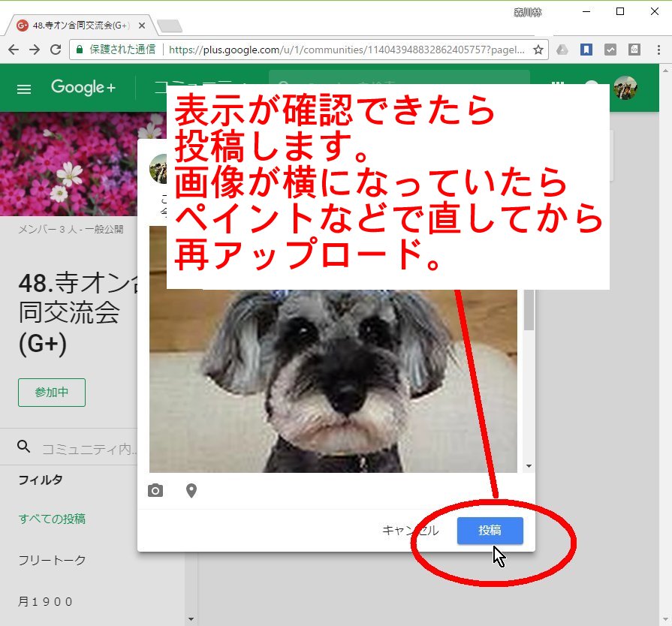Select the 月１９００ filter category
Viewport: 672px width, 626px height.
45,601
